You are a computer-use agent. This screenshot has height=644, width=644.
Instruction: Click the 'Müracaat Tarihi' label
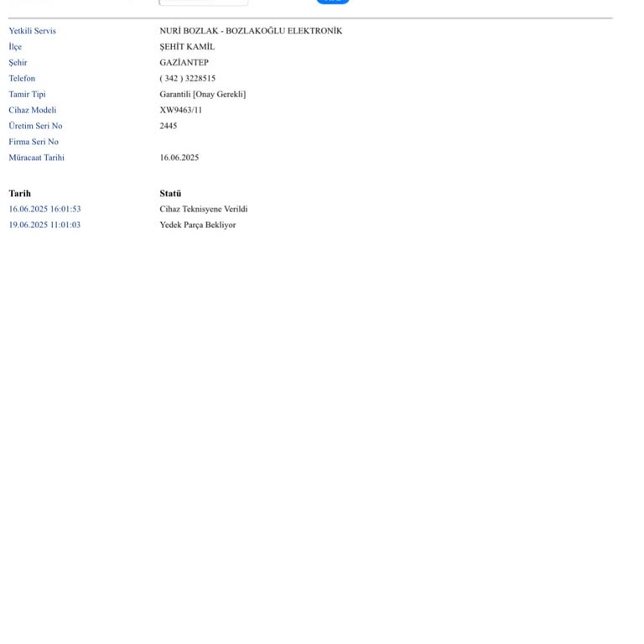coord(36,158)
